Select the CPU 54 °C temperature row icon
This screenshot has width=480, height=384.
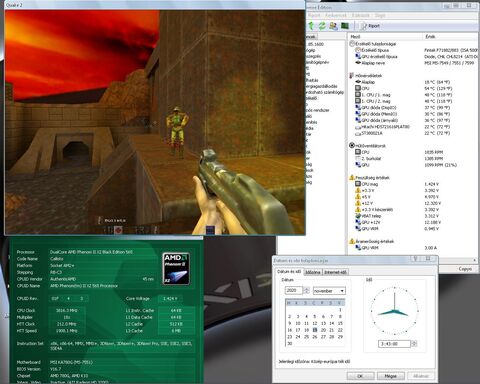click(x=358, y=88)
